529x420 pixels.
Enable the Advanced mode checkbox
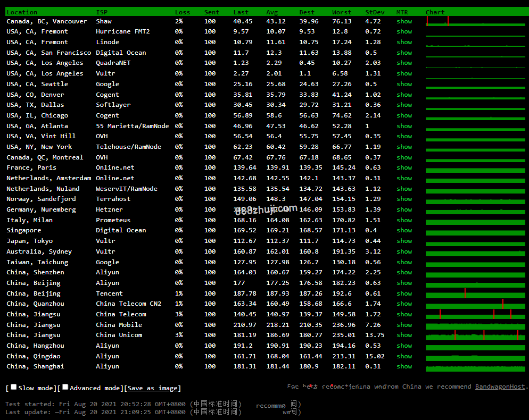pyautogui.click(x=65, y=387)
